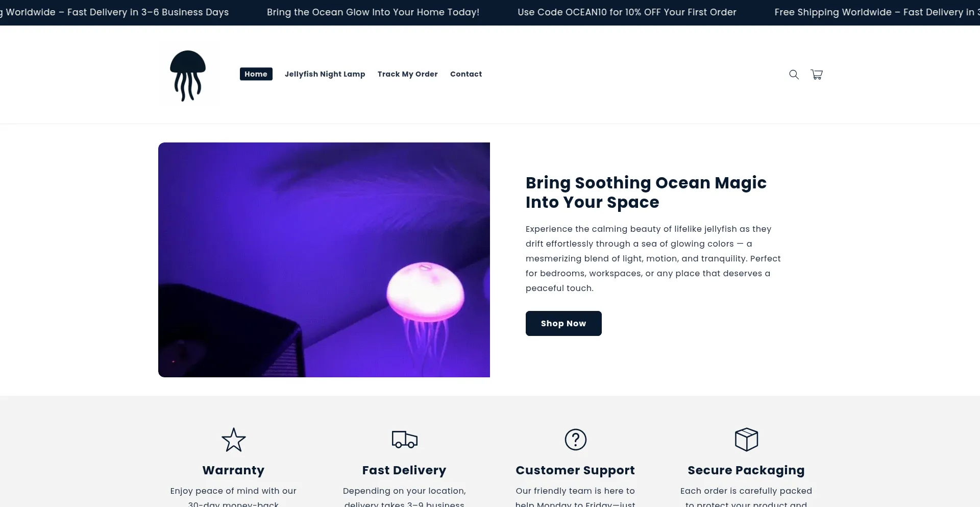Click the Fast Delivery heading

coord(404,470)
